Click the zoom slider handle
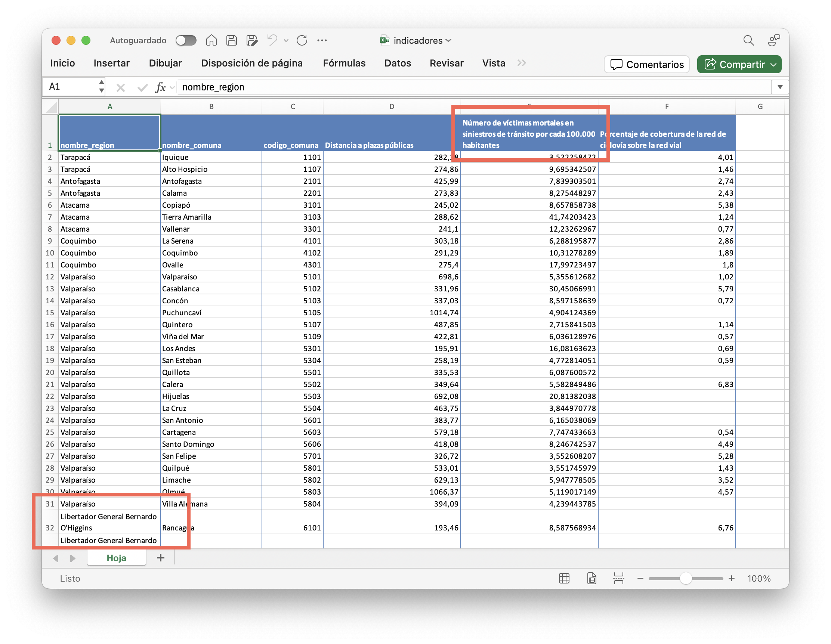Screen dimensions: 831x644 pos(685,578)
